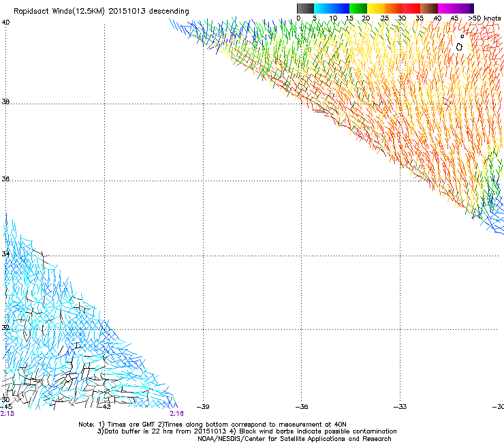Click the latitude label '34'
Screen dimensions: 504x443
(x=5, y=254)
